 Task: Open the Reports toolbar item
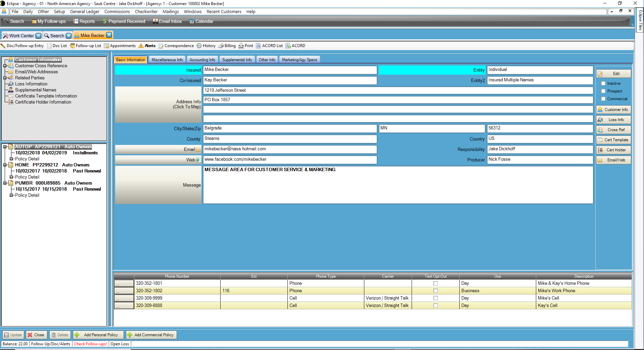84,21
